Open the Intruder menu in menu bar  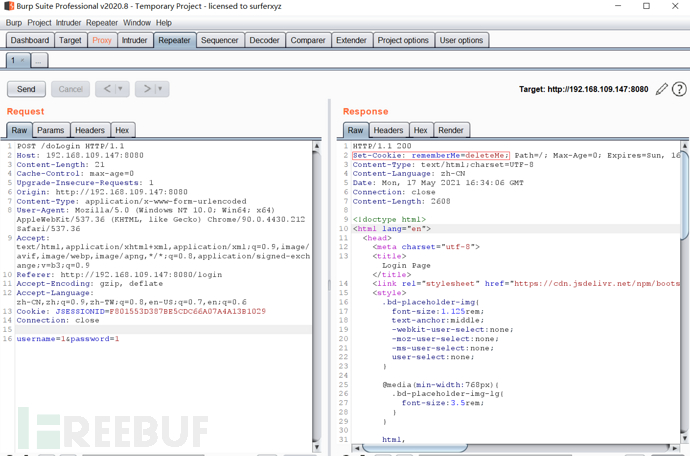(x=68, y=22)
